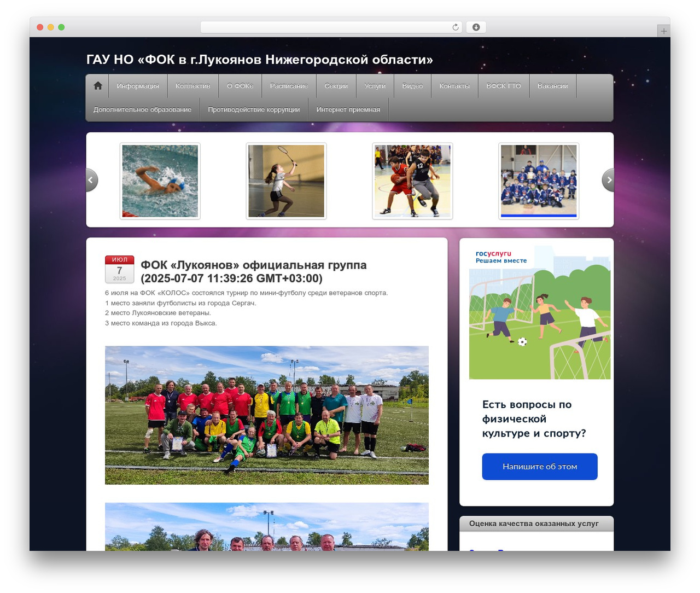Screen dimensions: 700x593
Task: Focus the browser address bar
Action: (x=331, y=27)
